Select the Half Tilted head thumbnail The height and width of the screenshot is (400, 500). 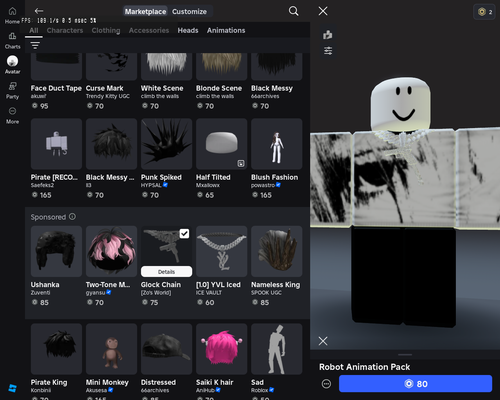click(x=221, y=144)
